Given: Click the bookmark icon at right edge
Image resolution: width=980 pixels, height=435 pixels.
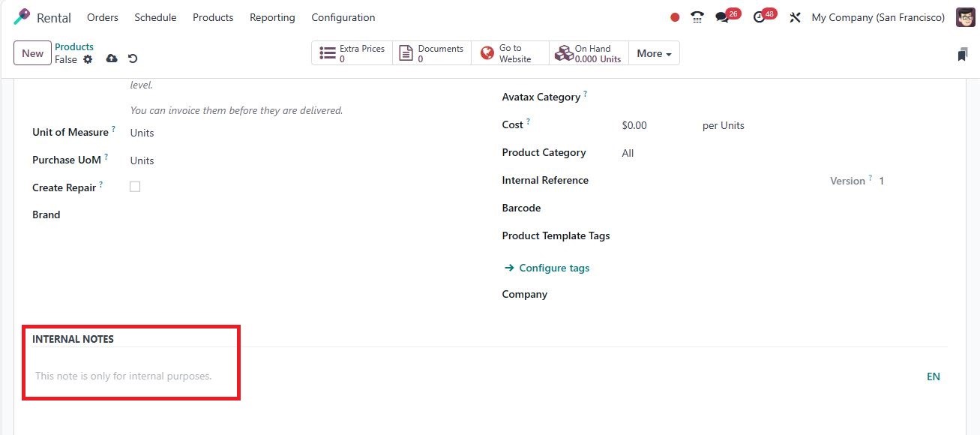Looking at the screenshot, I should coord(962,54).
